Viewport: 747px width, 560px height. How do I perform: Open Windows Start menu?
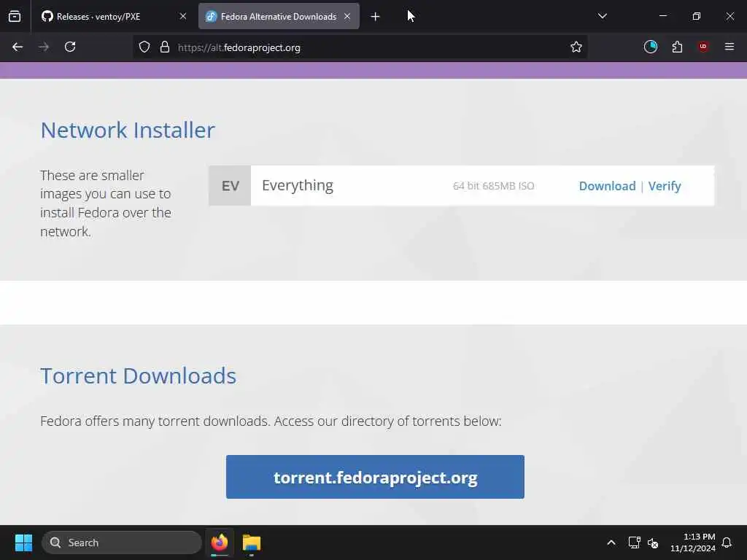[x=23, y=542]
